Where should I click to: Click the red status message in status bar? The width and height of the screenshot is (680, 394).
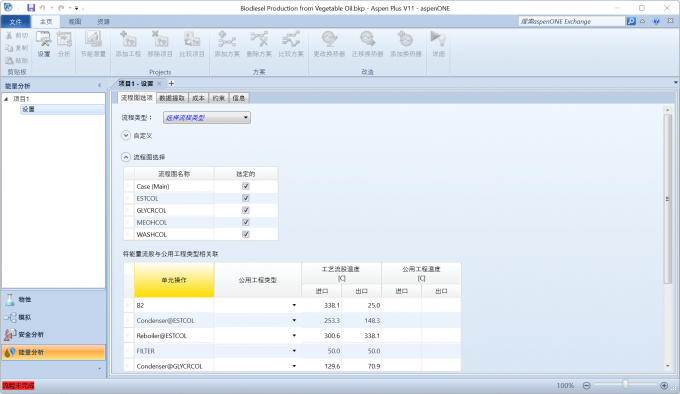(x=18, y=385)
